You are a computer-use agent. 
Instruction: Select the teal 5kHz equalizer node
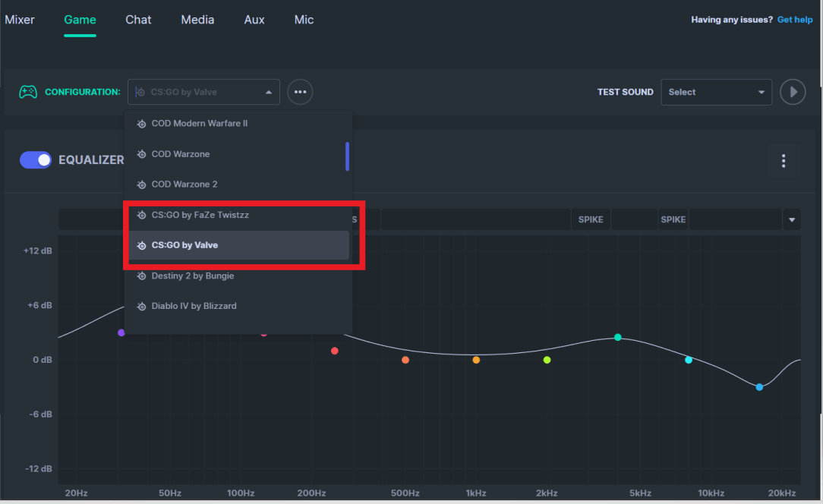click(617, 336)
